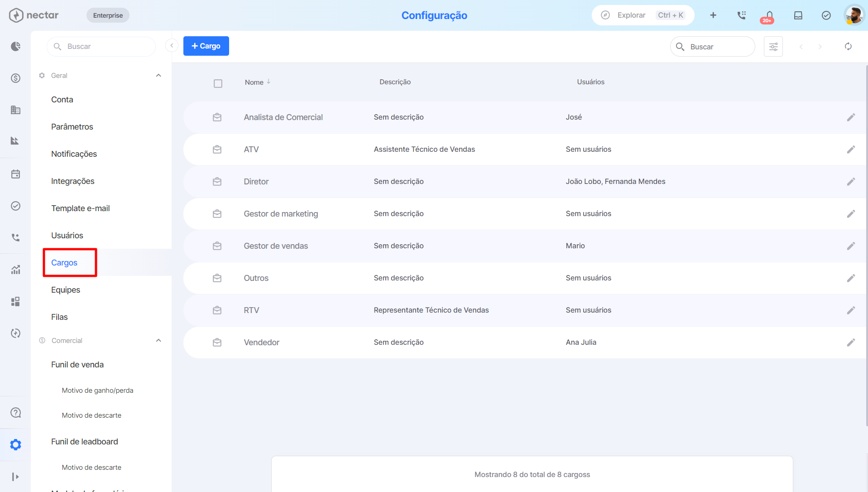Edit the ATV cargo with pencil
This screenshot has height=492, width=868.
coord(851,150)
